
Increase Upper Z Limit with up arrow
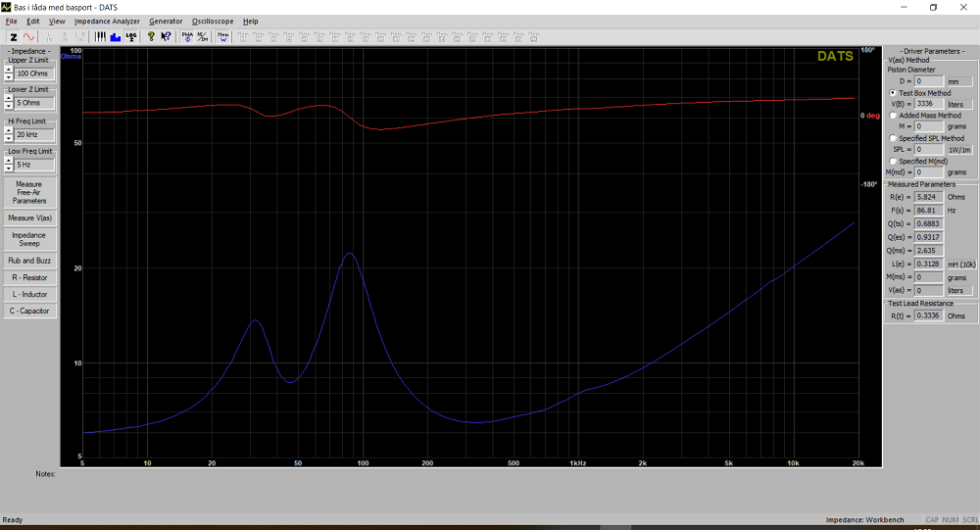pyautogui.click(x=9, y=70)
